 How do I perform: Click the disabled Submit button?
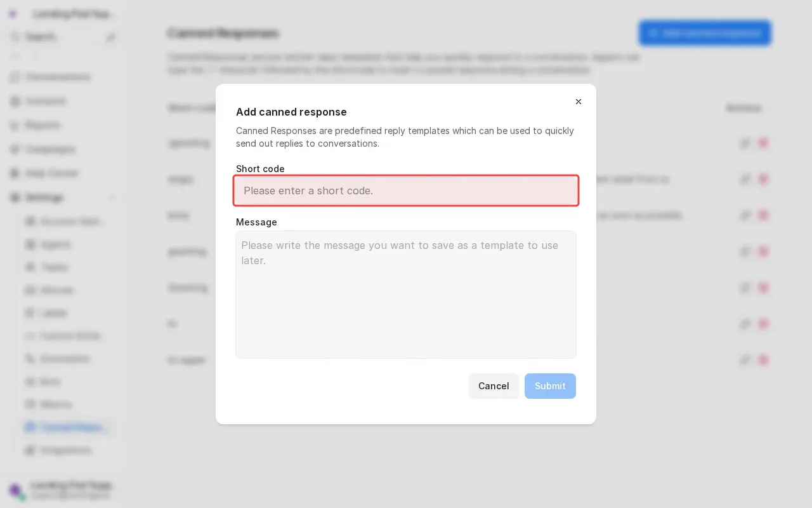pyautogui.click(x=550, y=386)
